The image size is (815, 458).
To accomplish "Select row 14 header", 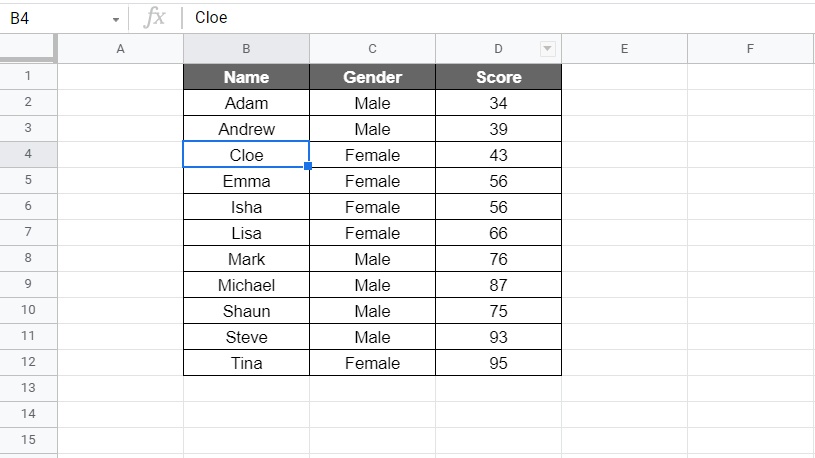I will 28,414.
